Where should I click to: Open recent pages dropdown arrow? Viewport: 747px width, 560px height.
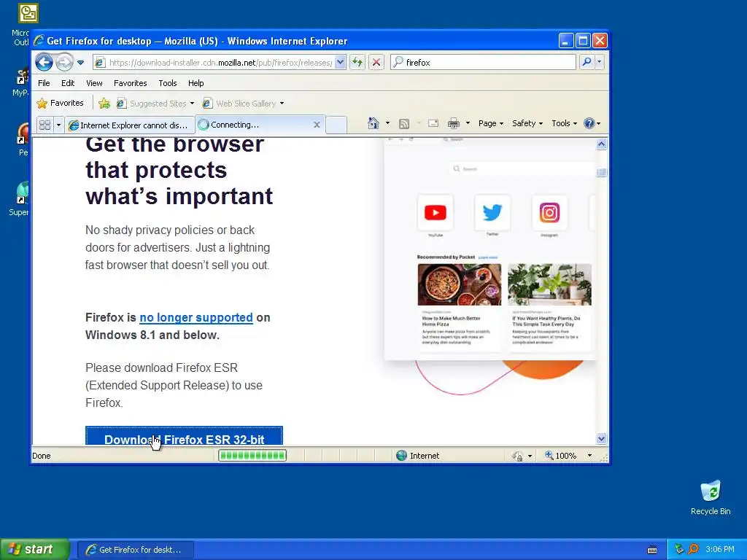point(80,63)
